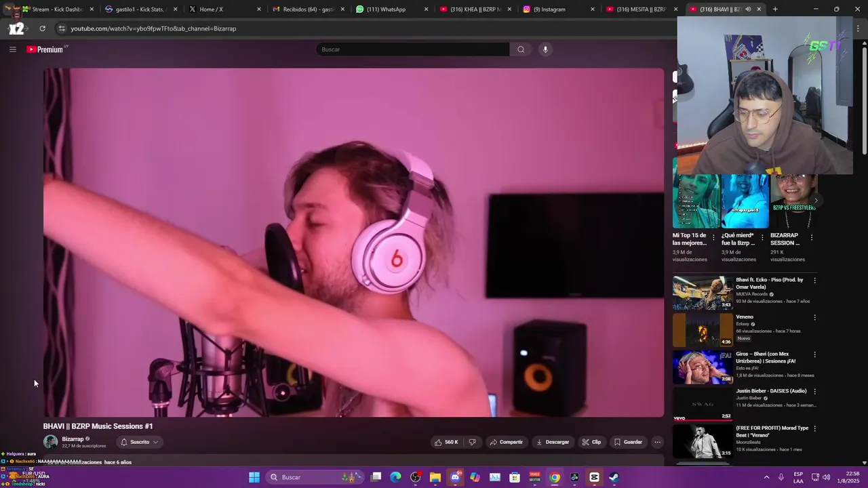The image size is (868, 488).
Task: Switch to the (316) KHEA || BZRP tab
Action: click(475, 9)
